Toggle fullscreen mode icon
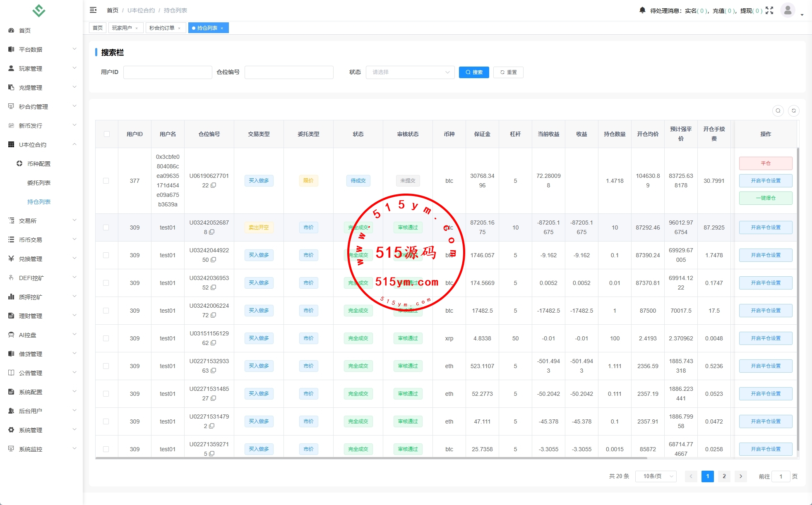Viewport: 812px width, 505px height. (x=769, y=10)
